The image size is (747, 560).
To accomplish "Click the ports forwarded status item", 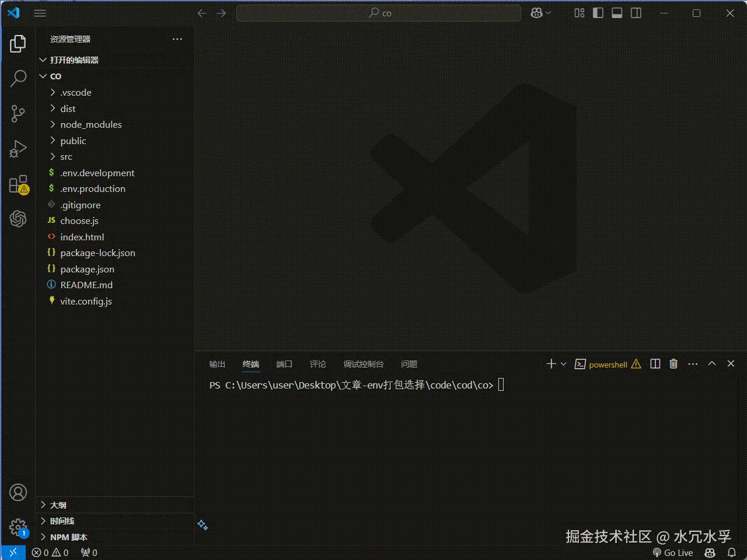I will point(89,552).
